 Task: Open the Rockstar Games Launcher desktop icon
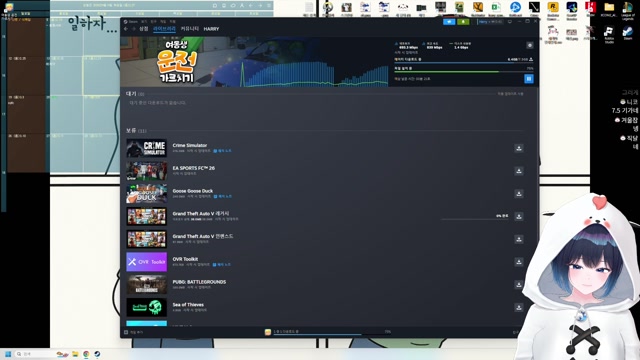(x=553, y=10)
